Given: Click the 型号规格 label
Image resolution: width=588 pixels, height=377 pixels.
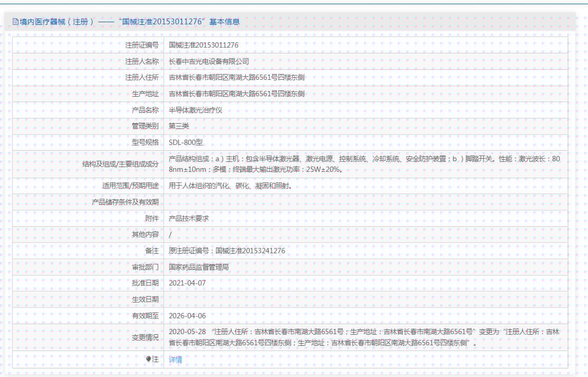Looking at the screenshot, I should pos(145,142).
